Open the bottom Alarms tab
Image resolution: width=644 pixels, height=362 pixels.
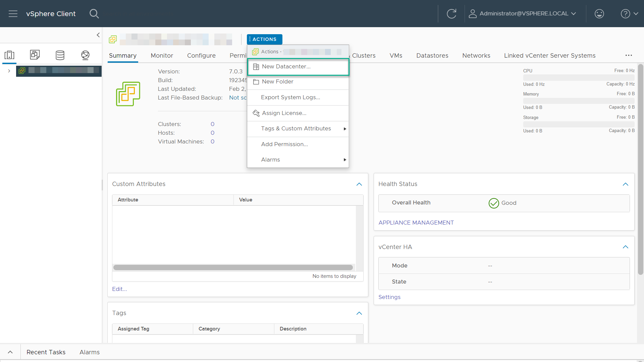pyautogui.click(x=90, y=352)
